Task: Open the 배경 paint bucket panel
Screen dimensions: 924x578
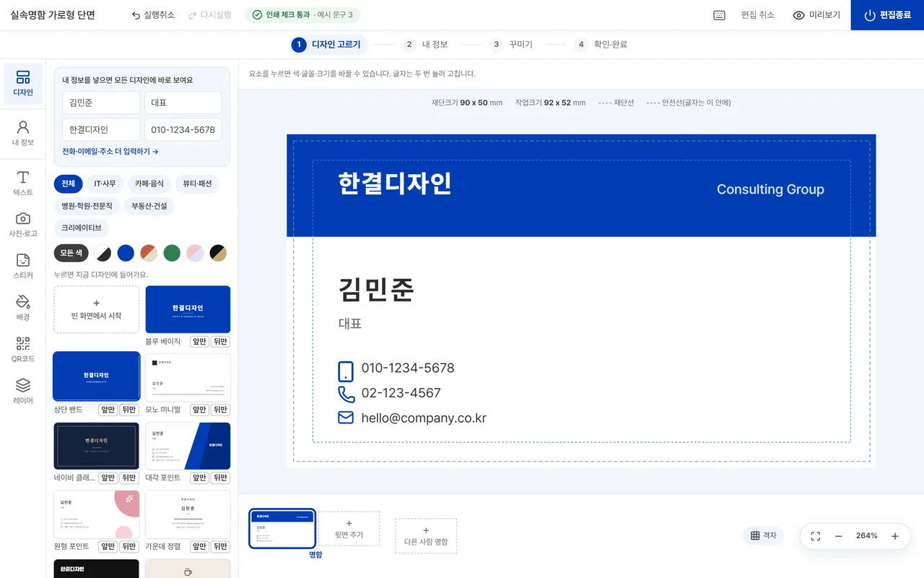Action: coord(23,308)
